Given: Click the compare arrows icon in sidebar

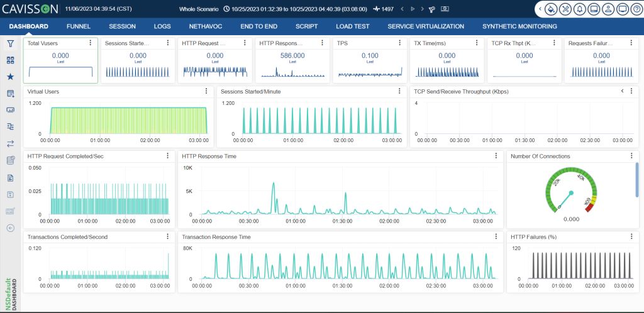Looking at the screenshot, I should point(11,143).
